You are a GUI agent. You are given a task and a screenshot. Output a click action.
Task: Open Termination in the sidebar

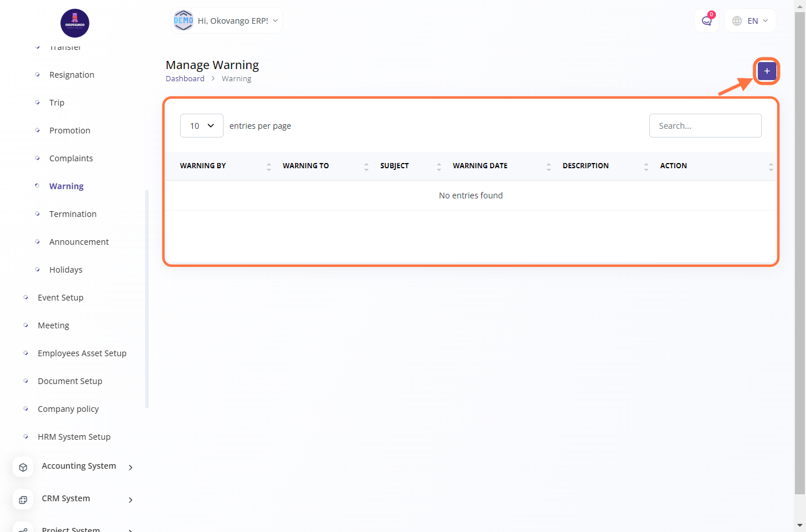click(x=73, y=214)
